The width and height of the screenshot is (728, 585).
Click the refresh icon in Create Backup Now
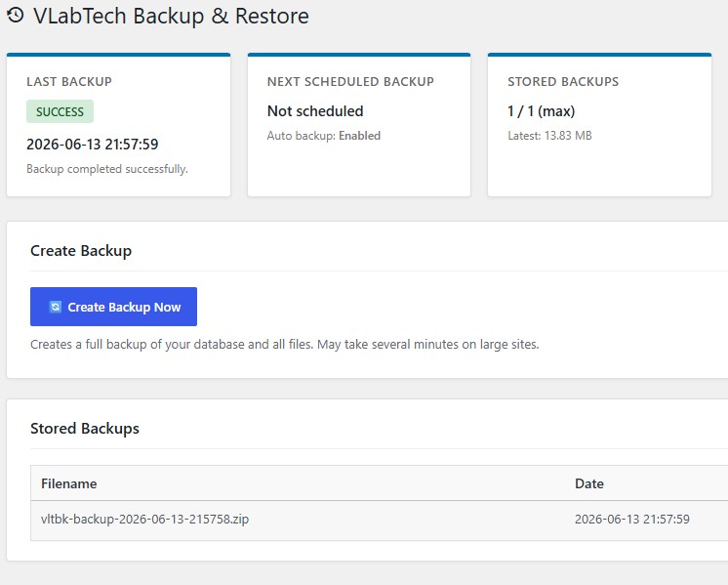[x=56, y=307]
